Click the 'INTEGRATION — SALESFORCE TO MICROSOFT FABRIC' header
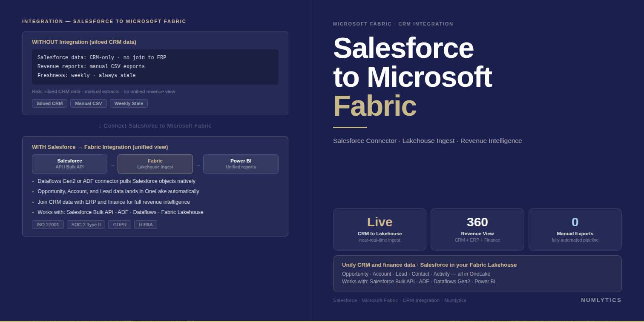Viewport: 644px width, 322px height. (x=104, y=21)
